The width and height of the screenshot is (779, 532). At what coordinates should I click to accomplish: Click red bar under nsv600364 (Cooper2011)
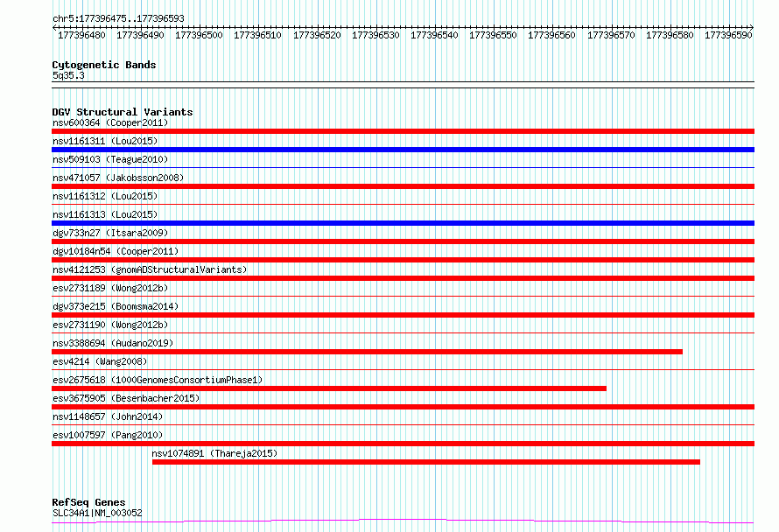tap(403, 131)
